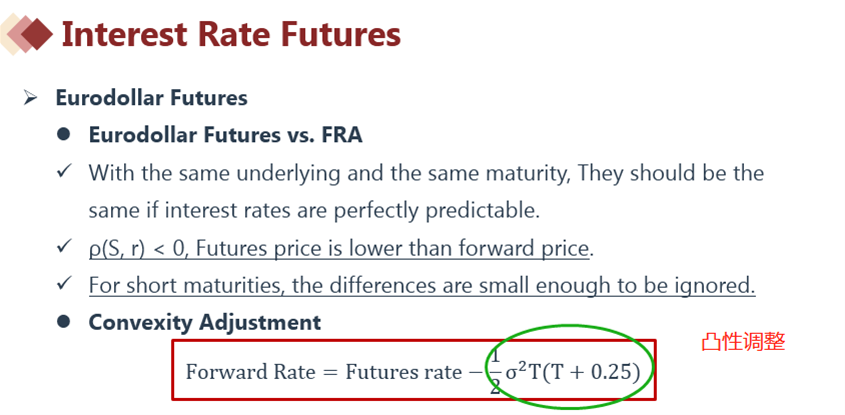845x415 pixels.
Task: Click the text 'same if interest rates are perfectly predictable'
Action: tap(314, 211)
